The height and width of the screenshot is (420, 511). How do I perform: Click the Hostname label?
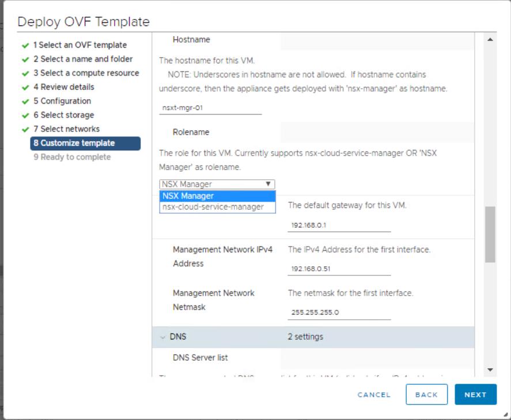(191, 39)
